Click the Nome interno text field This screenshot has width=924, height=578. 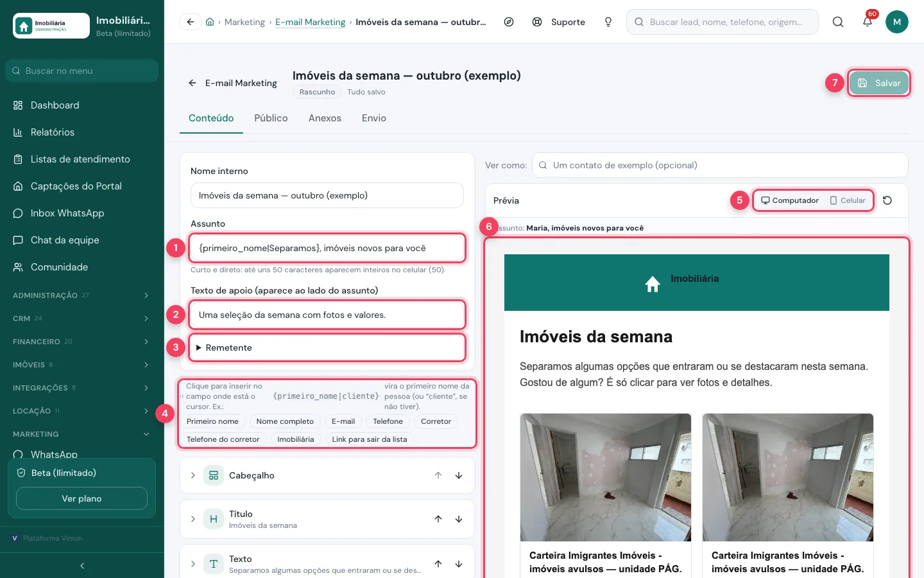coord(327,195)
